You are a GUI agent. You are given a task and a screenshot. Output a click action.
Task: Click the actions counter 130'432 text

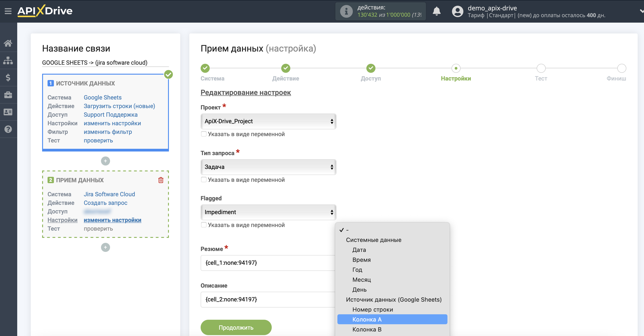tap(367, 15)
